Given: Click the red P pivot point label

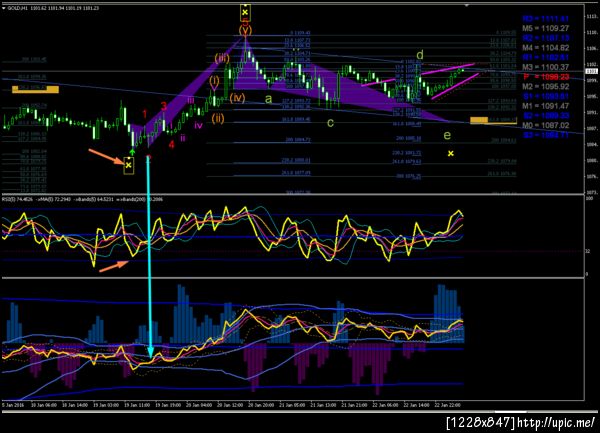Looking at the screenshot, I should 546,77.
